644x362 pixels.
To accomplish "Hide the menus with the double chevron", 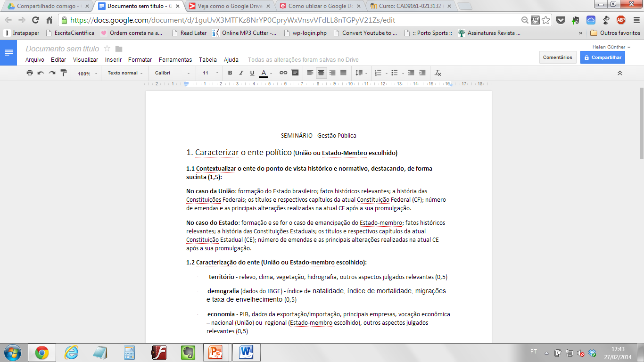I will coord(620,73).
